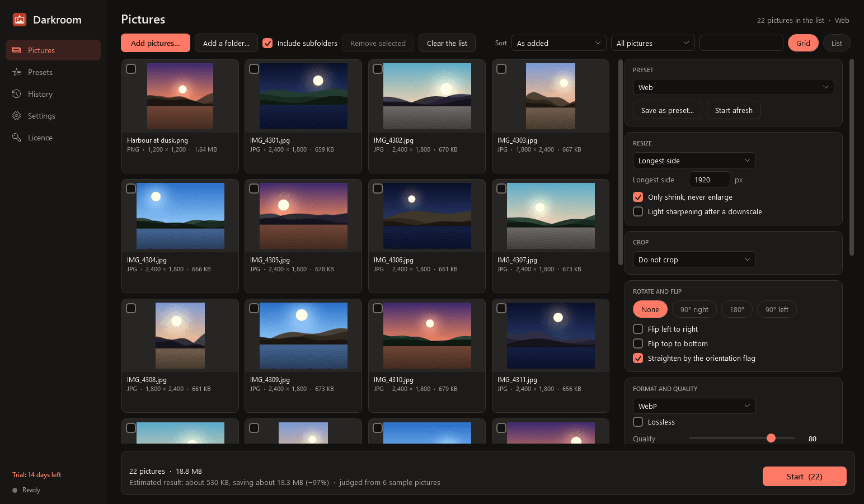
Task: Switch to List view
Action: pyautogui.click(x=837, y=43)
